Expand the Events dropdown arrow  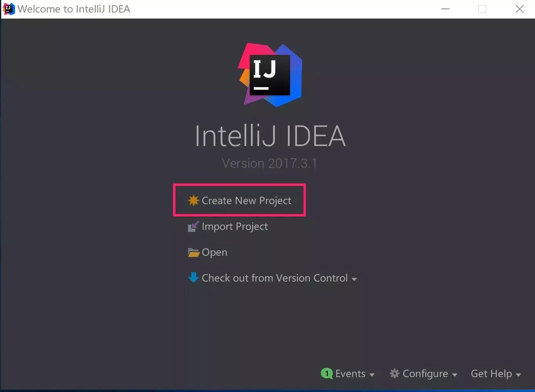pos(372,375)
